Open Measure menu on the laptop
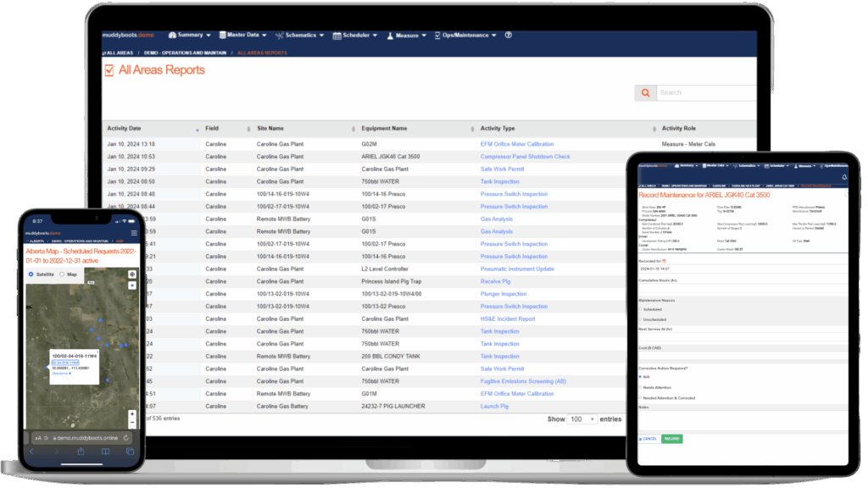This screenshot has height=488, width=868. (x=407, y=35)
